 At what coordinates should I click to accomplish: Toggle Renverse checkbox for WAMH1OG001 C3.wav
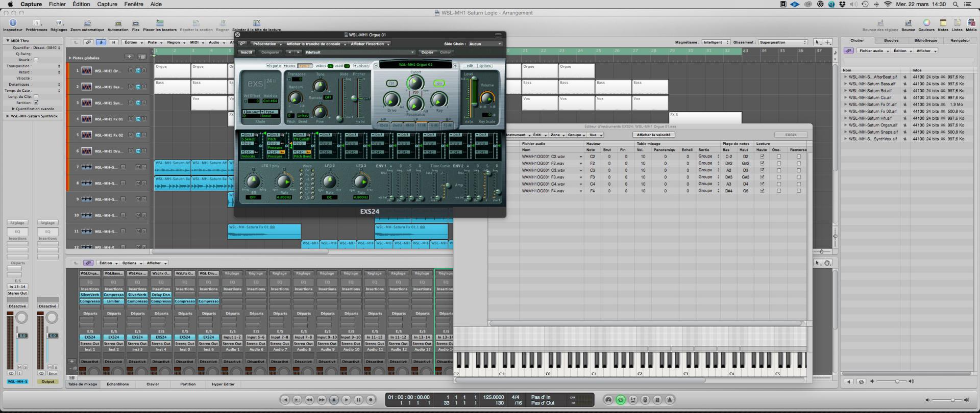tap(799, 170)
